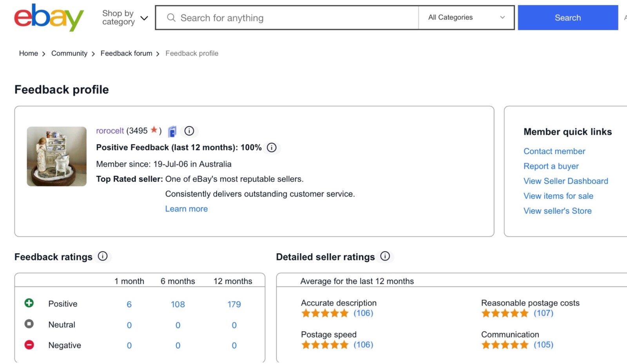Expand the Shop by category menu
This screenshot has width=627, height=364.
click(x=125, y=18)
